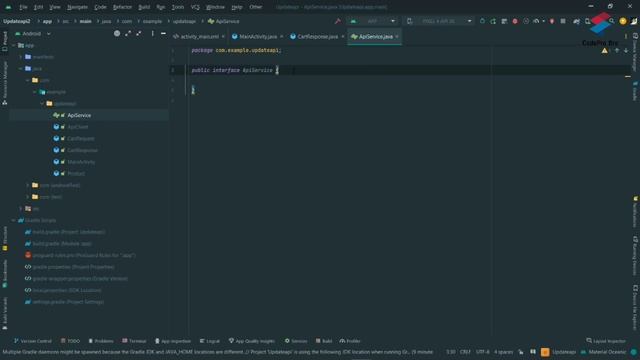
Task: Click the Search Everywhere magnifier icon
Action: 611,21
